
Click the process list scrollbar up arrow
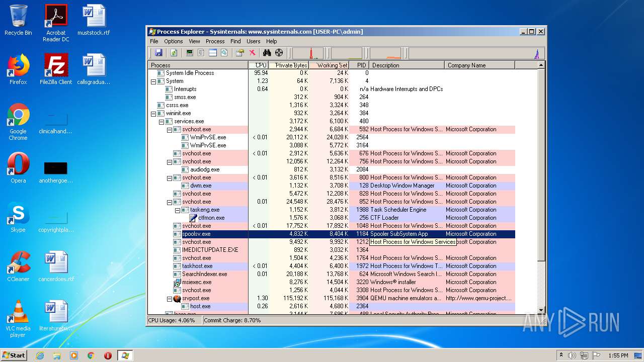(x=541, y=65)
